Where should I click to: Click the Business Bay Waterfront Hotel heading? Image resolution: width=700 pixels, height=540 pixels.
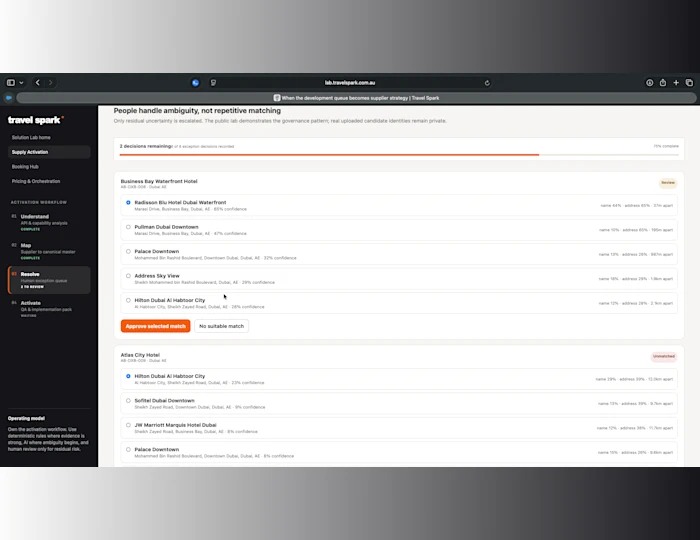pos(159,181)
